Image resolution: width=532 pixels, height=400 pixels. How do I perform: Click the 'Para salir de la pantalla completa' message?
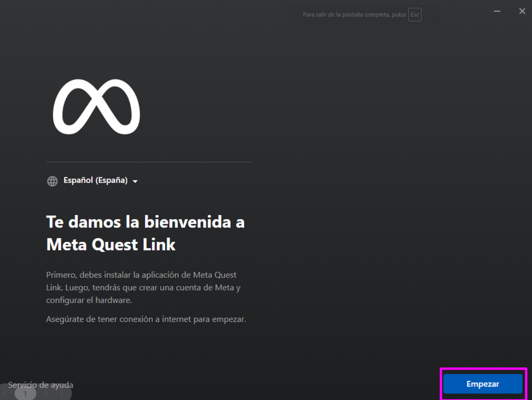click(x=354, y=15)
